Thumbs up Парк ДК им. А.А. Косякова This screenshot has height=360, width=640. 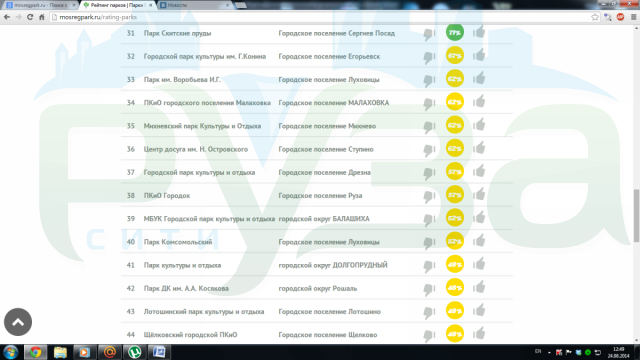pyautogui.click(x=479, y=288)
